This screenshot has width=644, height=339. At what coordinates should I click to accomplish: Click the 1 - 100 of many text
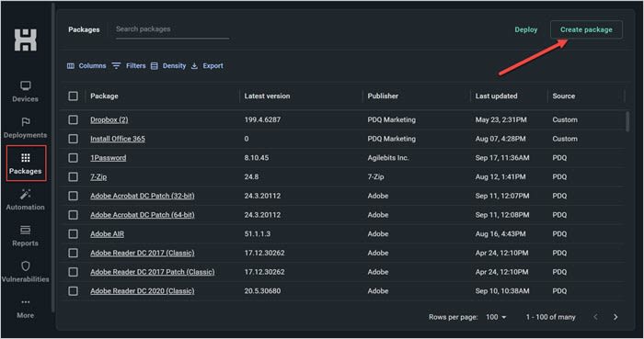point(550,317)
